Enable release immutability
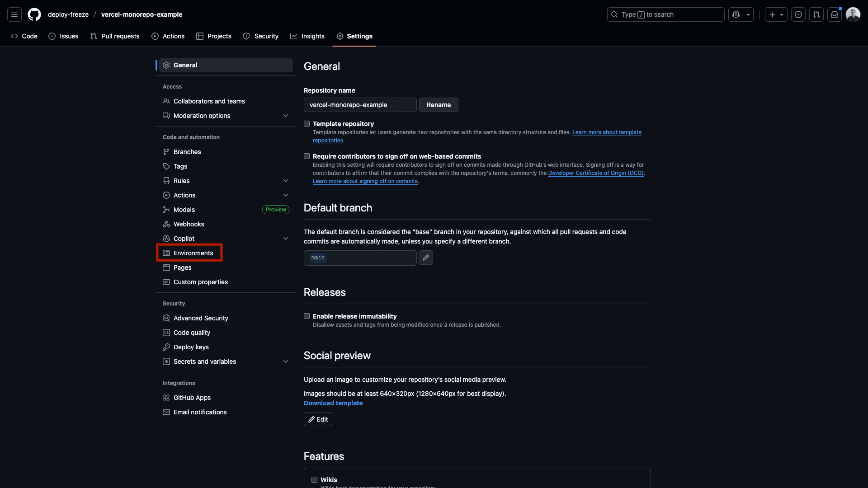 [307, 316]
